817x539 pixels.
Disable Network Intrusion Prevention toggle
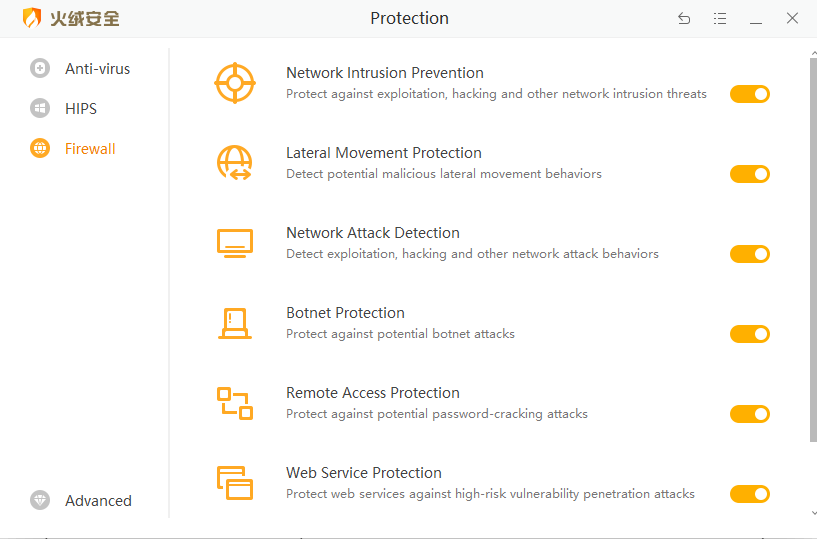click(x=749, y=94)
